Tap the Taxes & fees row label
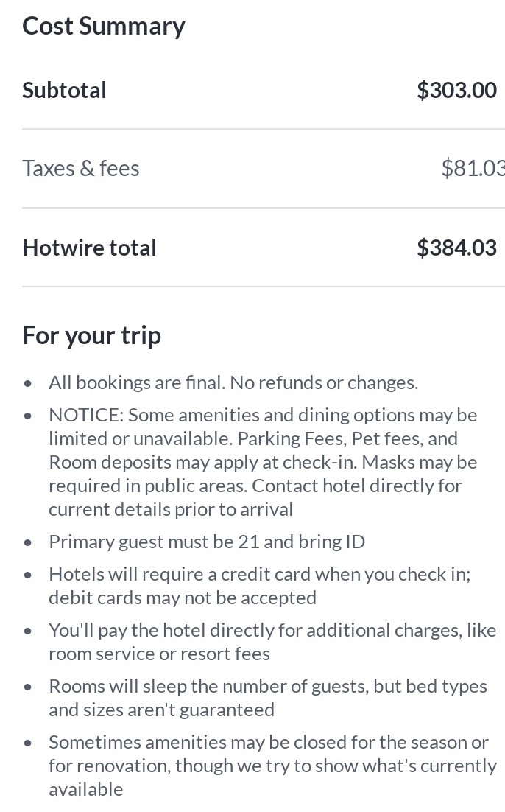This screenshot has height=812, width=505. [x=81, y=168]
